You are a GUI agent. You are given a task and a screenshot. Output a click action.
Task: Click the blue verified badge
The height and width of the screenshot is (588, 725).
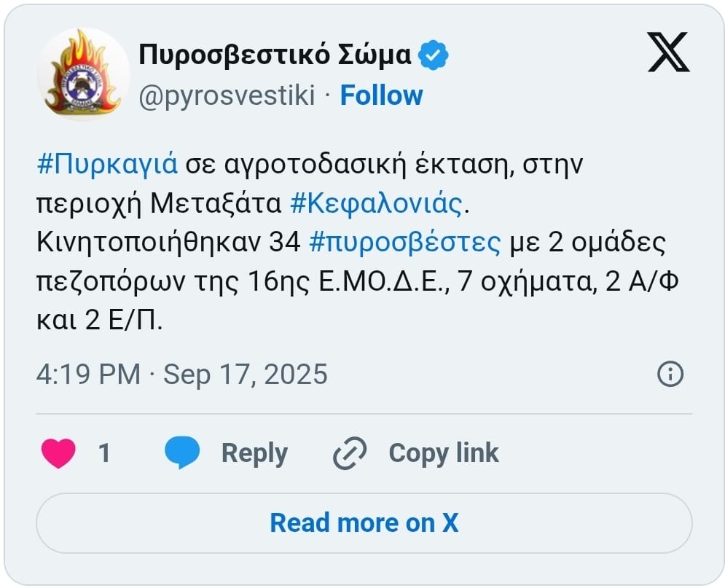pos(435,54)
